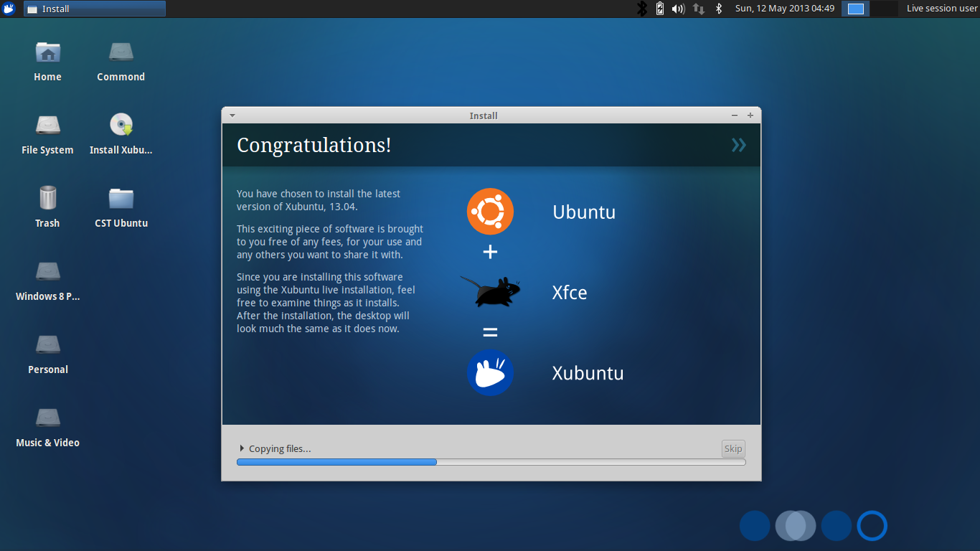Maximize the Install window
The height and width of the screenshot is (551, 980).
(750, 116)
